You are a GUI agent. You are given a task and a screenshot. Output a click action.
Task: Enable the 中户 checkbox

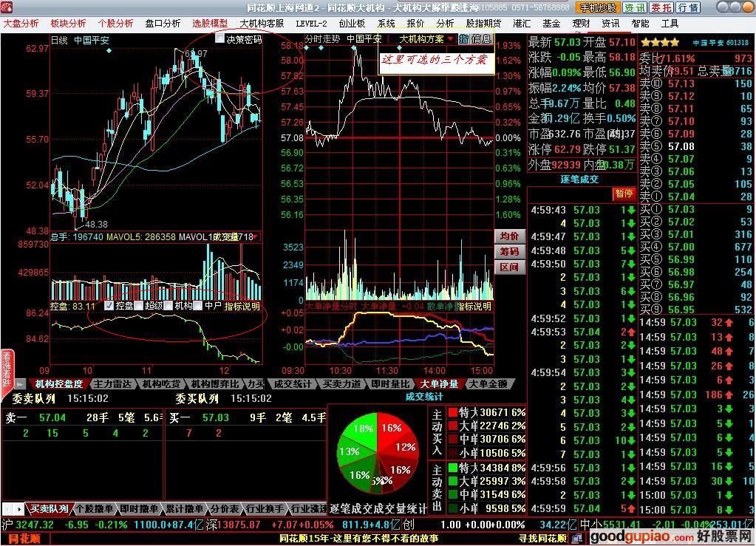point(197,306)
